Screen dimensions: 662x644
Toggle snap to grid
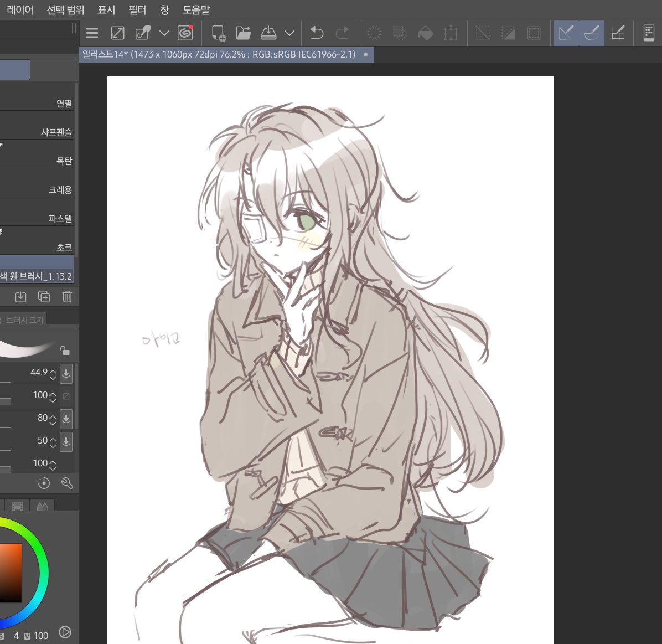(618, 33)
